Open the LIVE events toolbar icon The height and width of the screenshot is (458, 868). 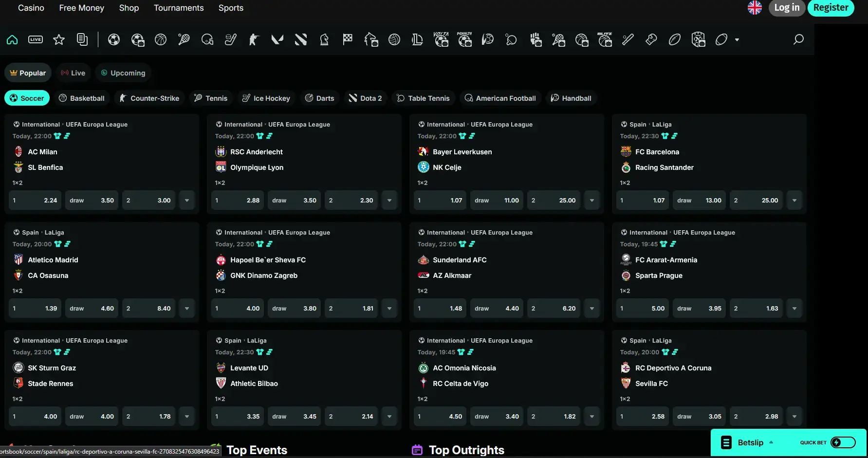(x=36, y=39)
